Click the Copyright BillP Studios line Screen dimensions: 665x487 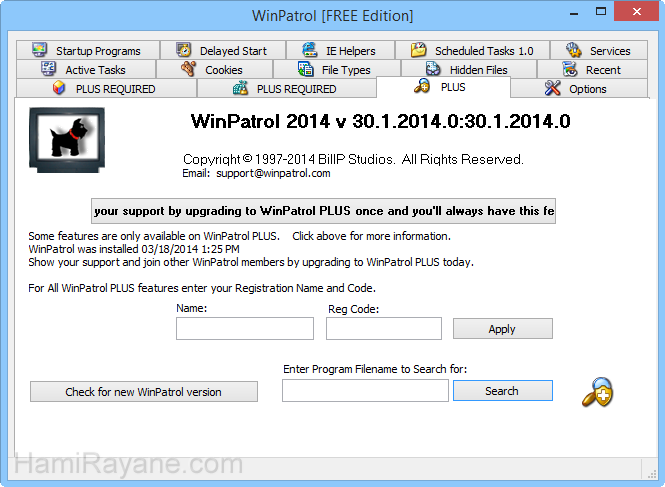pos(353,159)
